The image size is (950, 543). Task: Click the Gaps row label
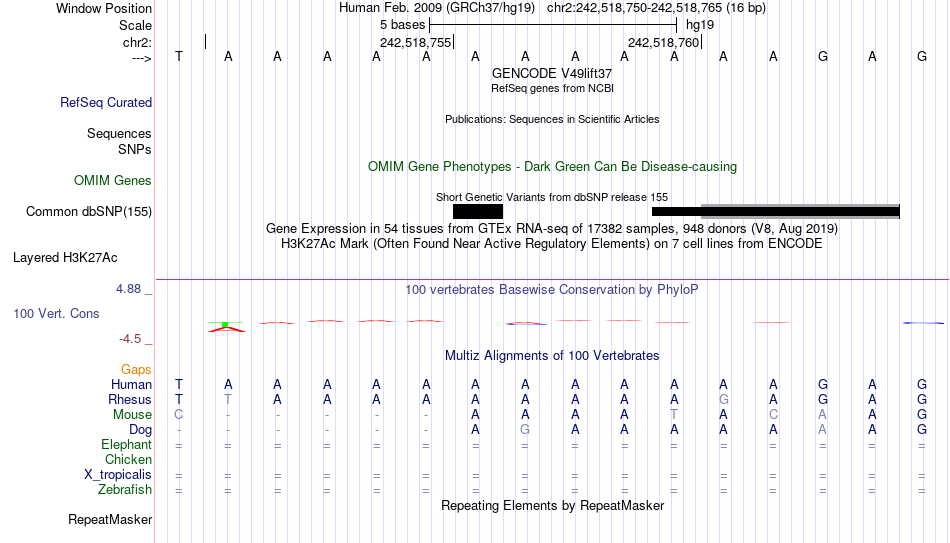pyautogui.click(x=136, y=370)
